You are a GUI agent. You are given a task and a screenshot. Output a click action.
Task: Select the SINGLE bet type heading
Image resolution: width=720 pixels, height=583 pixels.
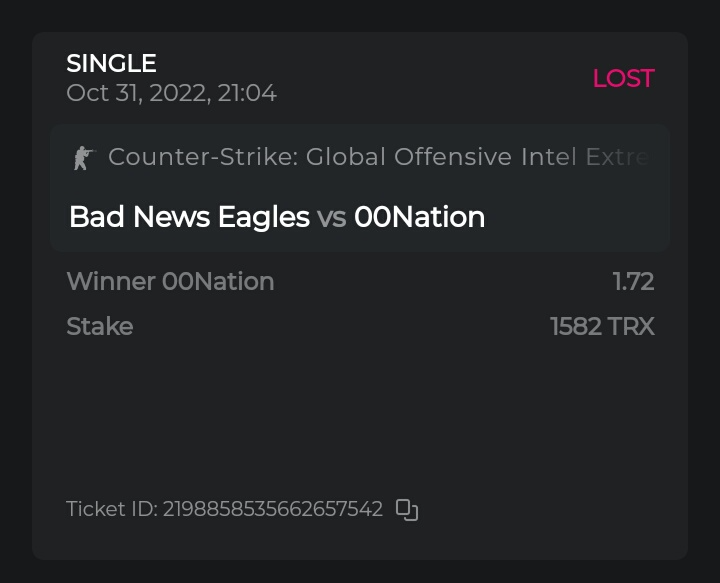pyautogui.click(x=111, y=63)
